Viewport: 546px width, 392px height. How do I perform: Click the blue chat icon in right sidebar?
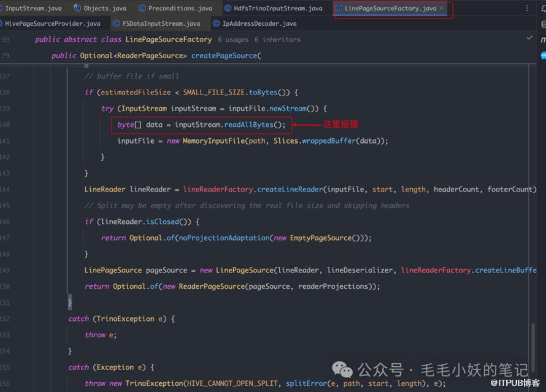click(x=543, y=55)
